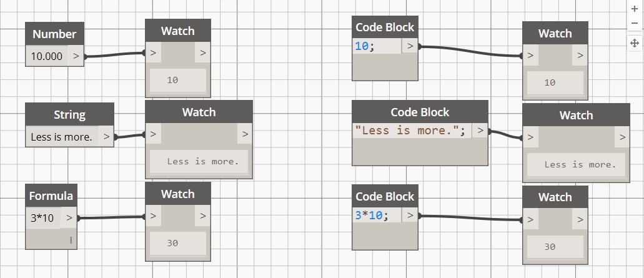The width and height of the screenshot is (644, 278).
Task: Click the zoom in plus button
Action: (x=635, y=9)
